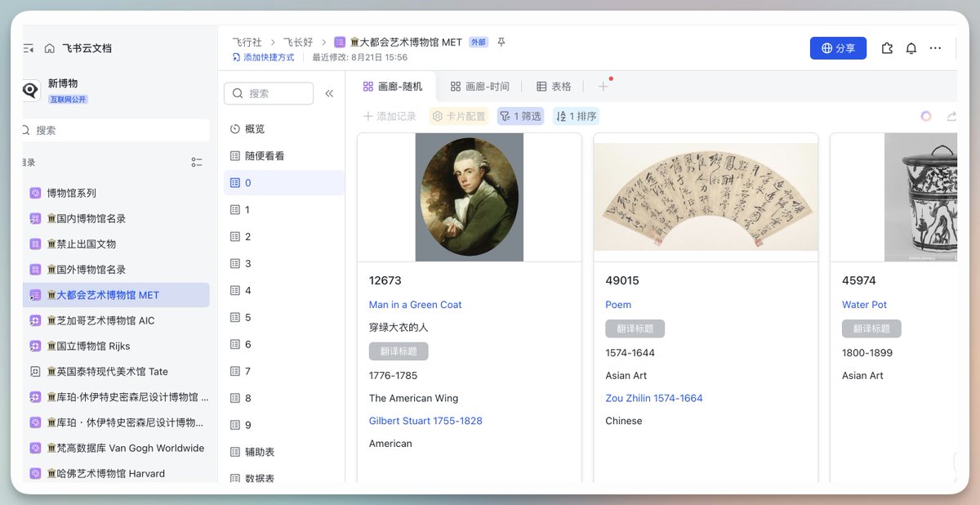
Task: Open Man in a Green Coat link
Action: point(415,305)
